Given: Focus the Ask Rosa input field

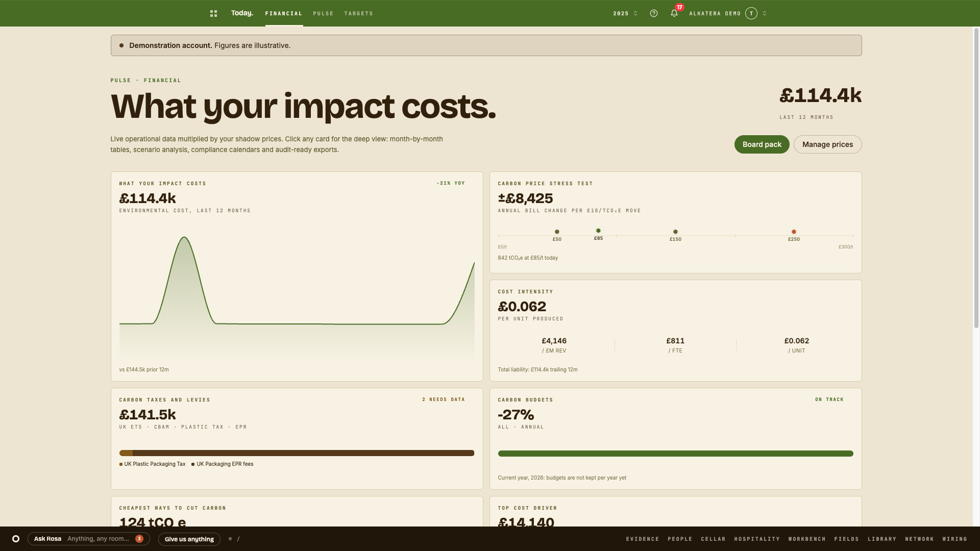Looking at the screenshot, I should [89, 539].
